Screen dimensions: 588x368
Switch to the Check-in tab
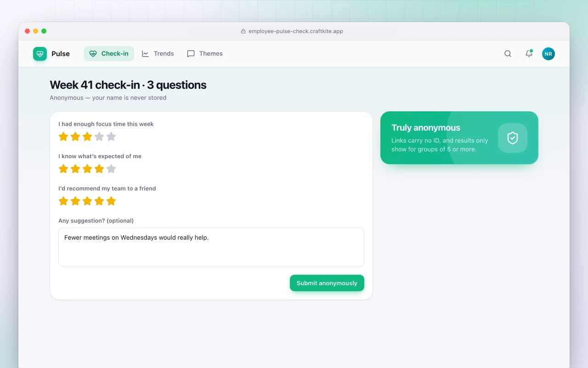[109, 53]
